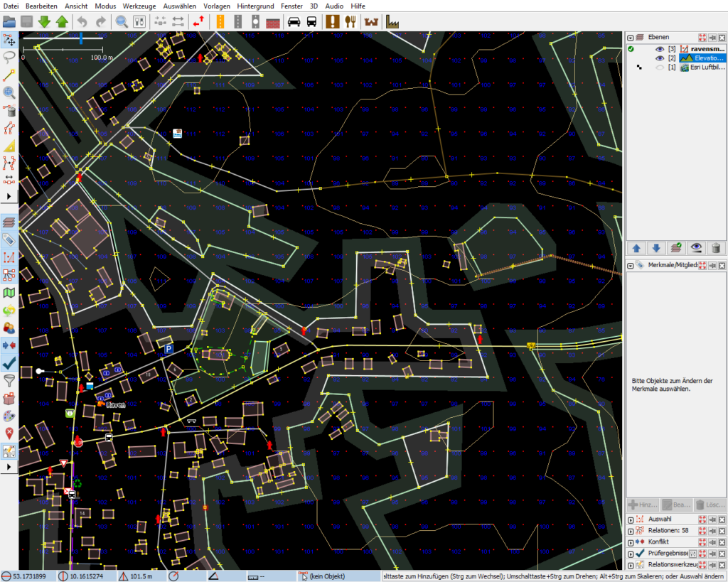Click the car preset icon

pyautogui.click(x=294, y=22)
